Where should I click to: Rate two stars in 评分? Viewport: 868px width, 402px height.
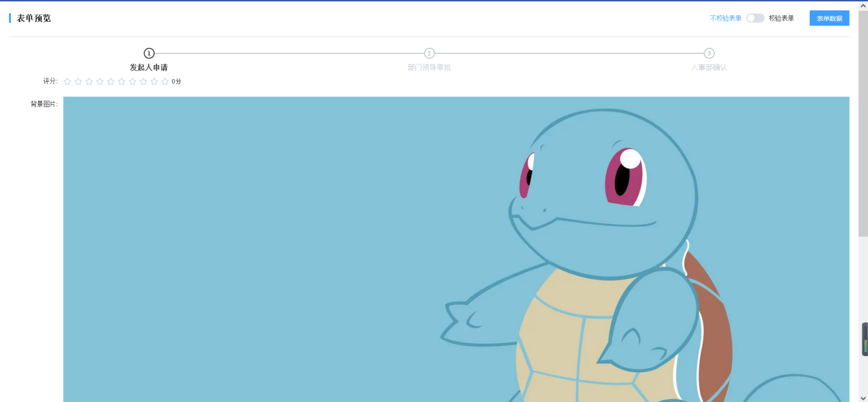coord(79,81)
